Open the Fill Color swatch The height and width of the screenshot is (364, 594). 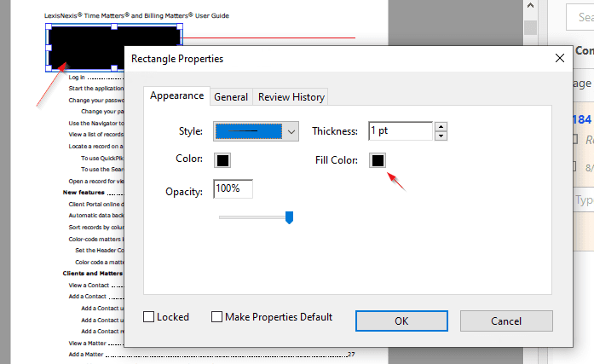coord(378,160)
